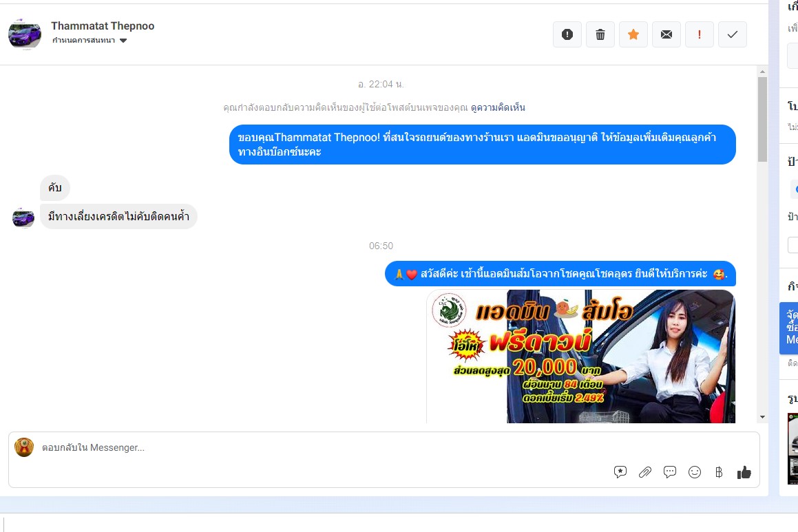
Task: Select the มีทางเลี่ยงเครดิตไม่คับติดคนค้ำ message
Action: pos(118,217)
